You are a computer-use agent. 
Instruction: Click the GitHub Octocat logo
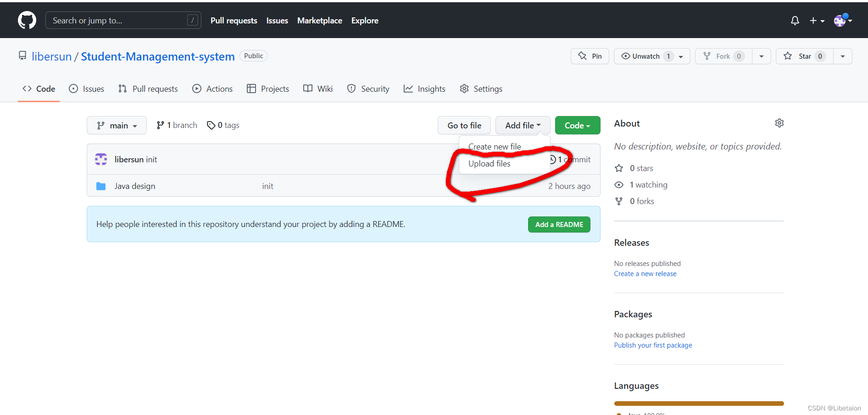click(x=27, y=20)
